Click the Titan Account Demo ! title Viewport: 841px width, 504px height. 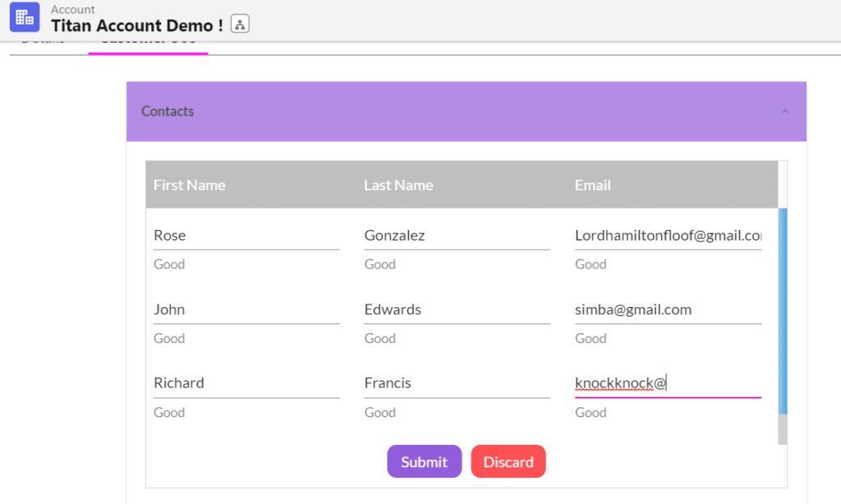137,25
